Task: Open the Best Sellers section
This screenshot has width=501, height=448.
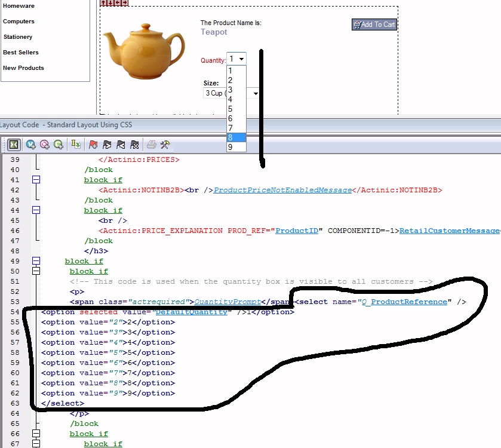Action: (x=21, y=53)
